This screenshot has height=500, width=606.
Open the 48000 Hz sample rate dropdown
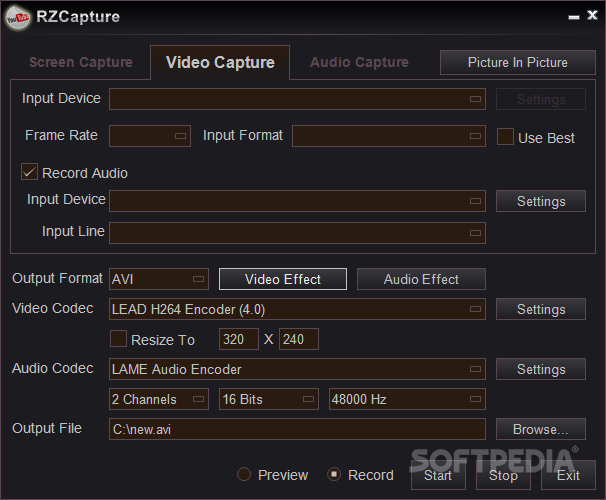tap(407, 399)
